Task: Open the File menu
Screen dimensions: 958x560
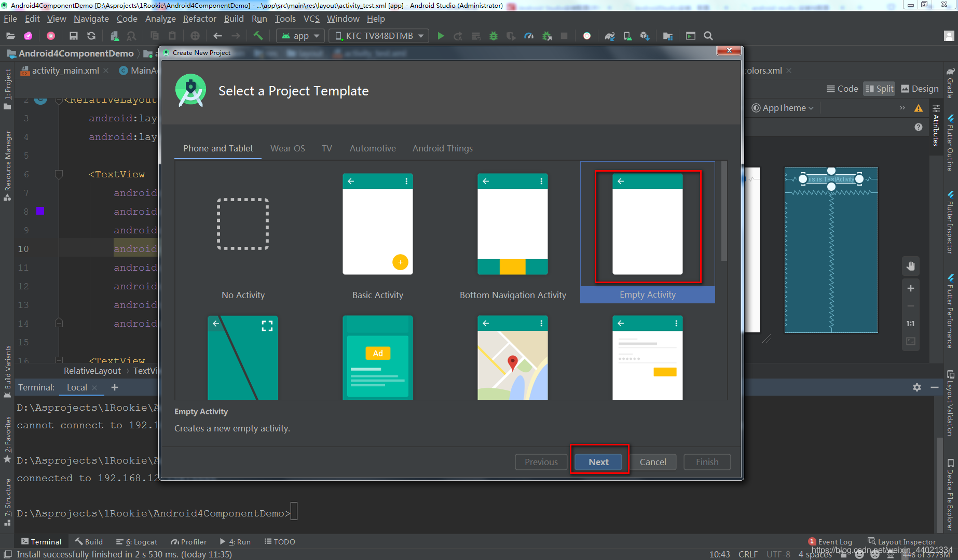Action: pos(10,19)
